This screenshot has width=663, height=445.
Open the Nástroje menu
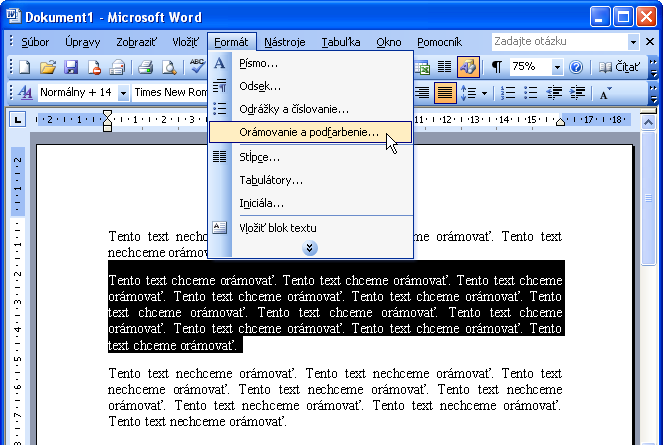(285, 41)
